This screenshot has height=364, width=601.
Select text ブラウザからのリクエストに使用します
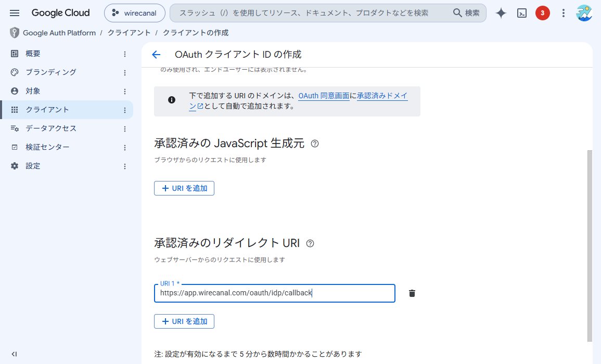click(x=210, y=160)
